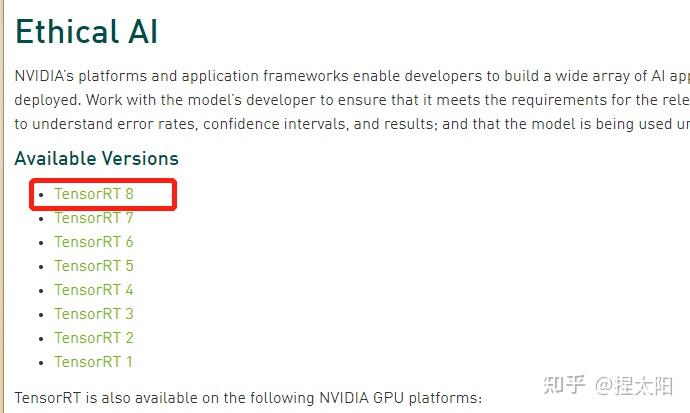Select the TensorRT 5 link

pos(94,266)
